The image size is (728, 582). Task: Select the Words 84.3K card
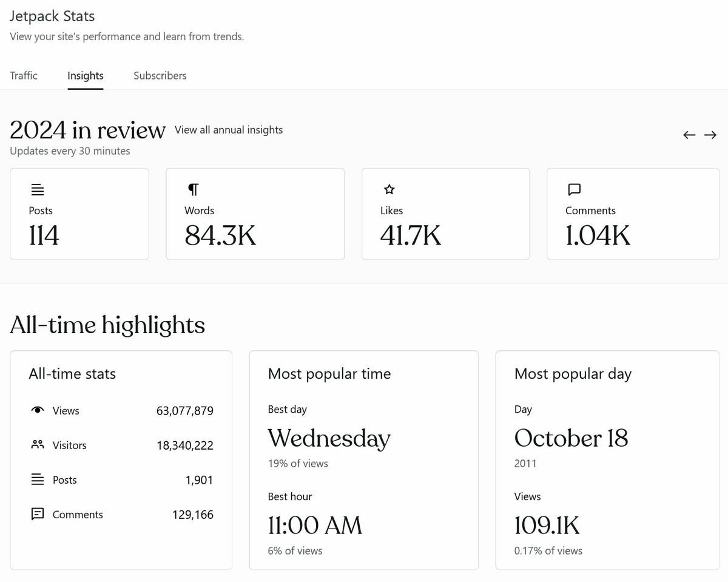click(x=255, y=214)
